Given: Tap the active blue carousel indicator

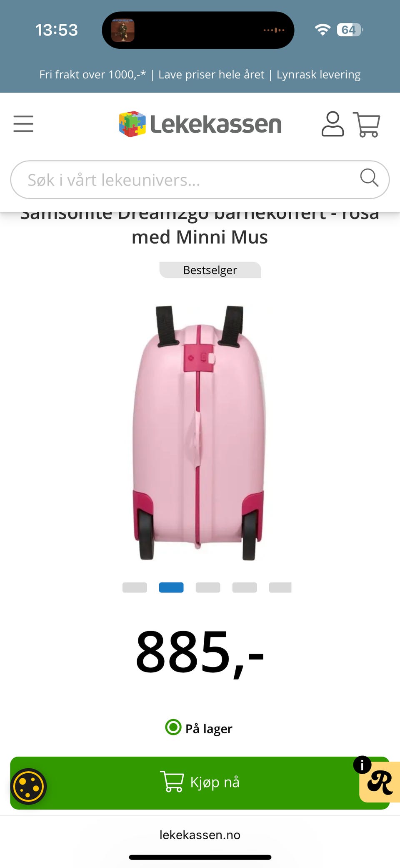Looking at the screenshot, I should 171,587.
